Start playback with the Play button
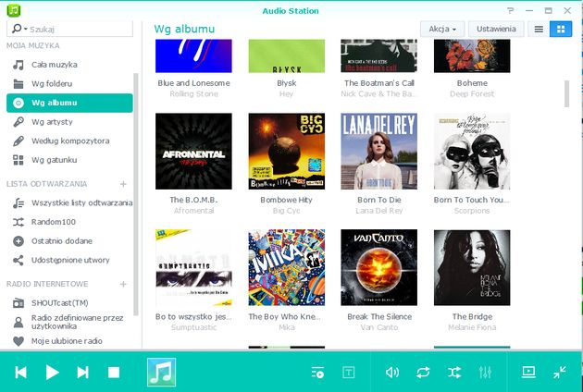The image size is (583, 392). click(x=52, y=373)
